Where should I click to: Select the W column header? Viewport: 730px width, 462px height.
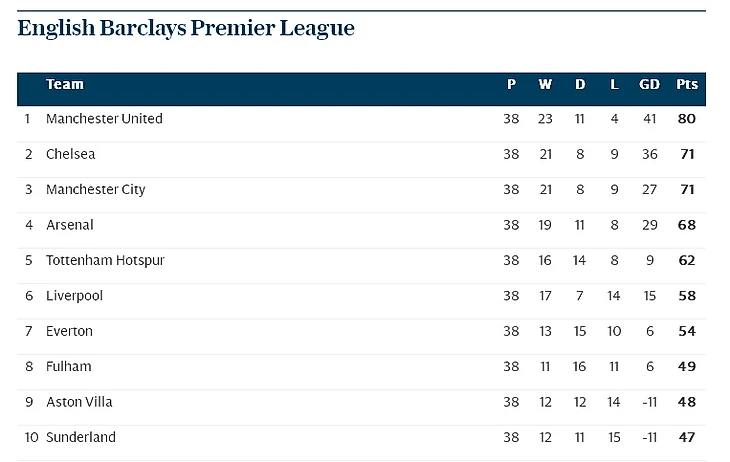click(x=545, y=85)
